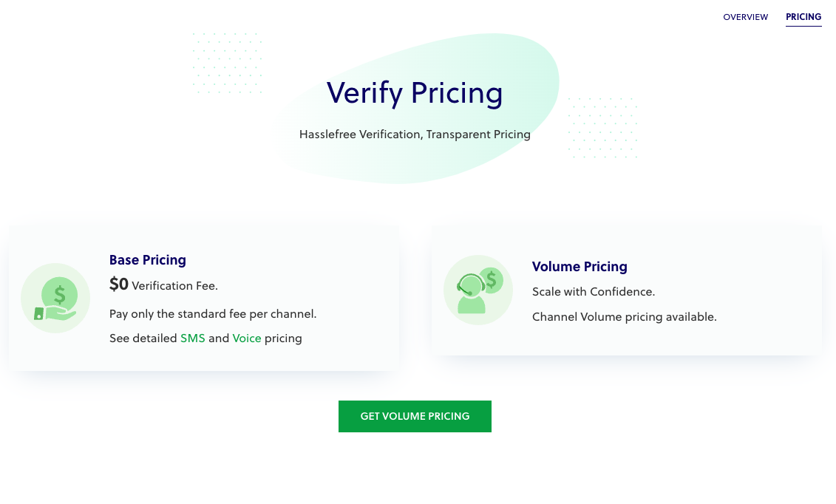The image size is (836, 504).
Task: Click the Base Pricing title
Action: pyautogui.click(x=148, y=260)
